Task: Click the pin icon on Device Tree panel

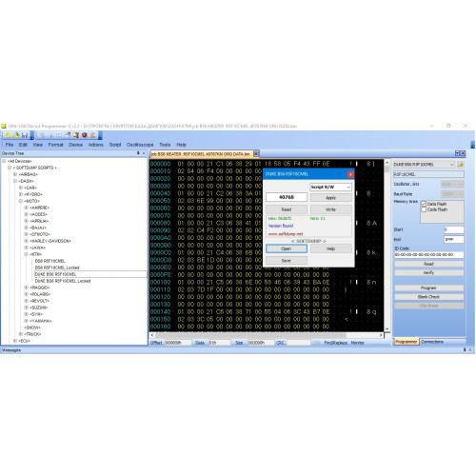Action: click(138, 153)
